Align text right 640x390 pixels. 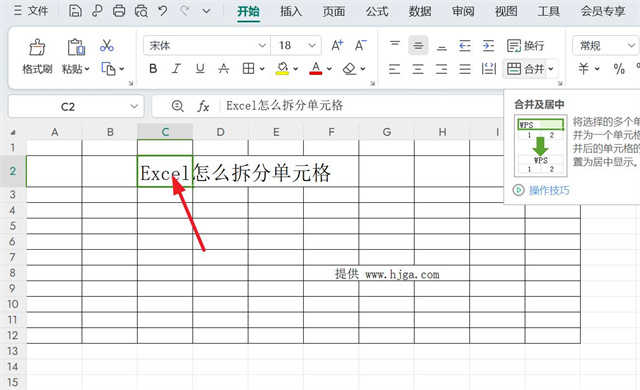pos(441,69)
